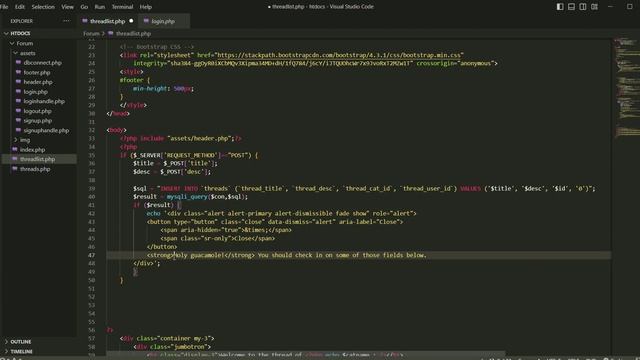Image resolution: width=640 pixels, height=360 pixels.
Task: Open index.php in the explorer
Action: [32, 150]
